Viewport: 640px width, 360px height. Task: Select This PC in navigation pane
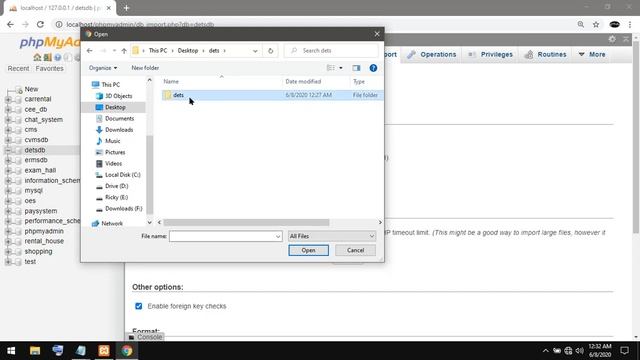[110, 84]
